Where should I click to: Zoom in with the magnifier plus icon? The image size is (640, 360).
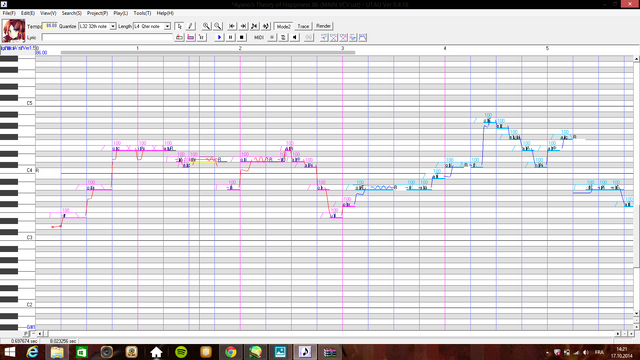(x=207, y=26)
